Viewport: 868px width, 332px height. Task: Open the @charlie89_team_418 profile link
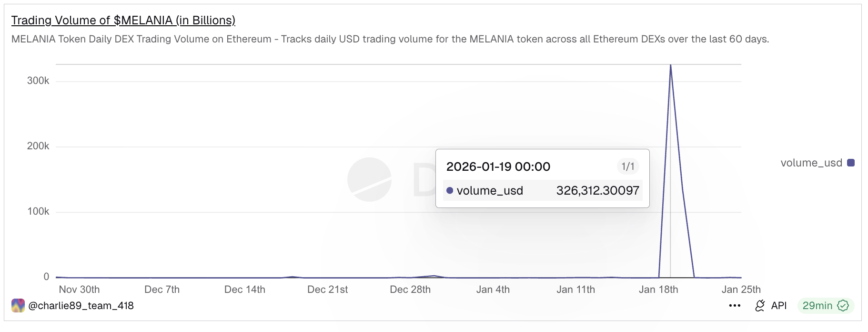(81, 306)
